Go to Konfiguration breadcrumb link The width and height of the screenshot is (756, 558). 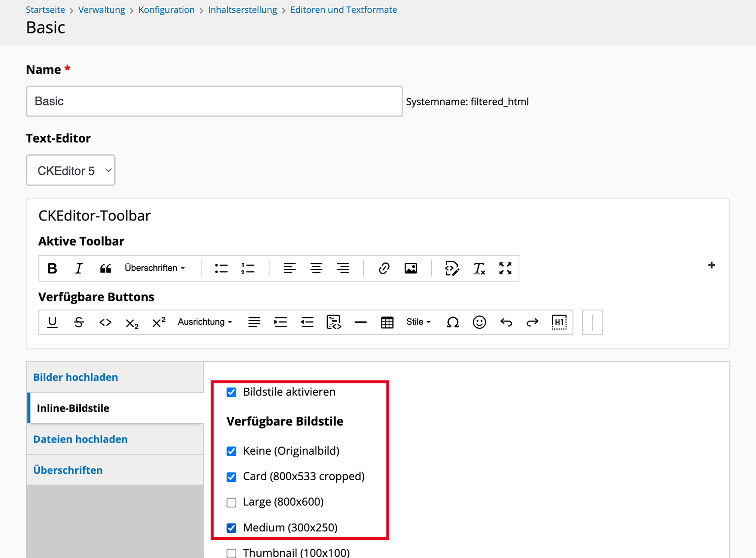click(x=166, y=10)
